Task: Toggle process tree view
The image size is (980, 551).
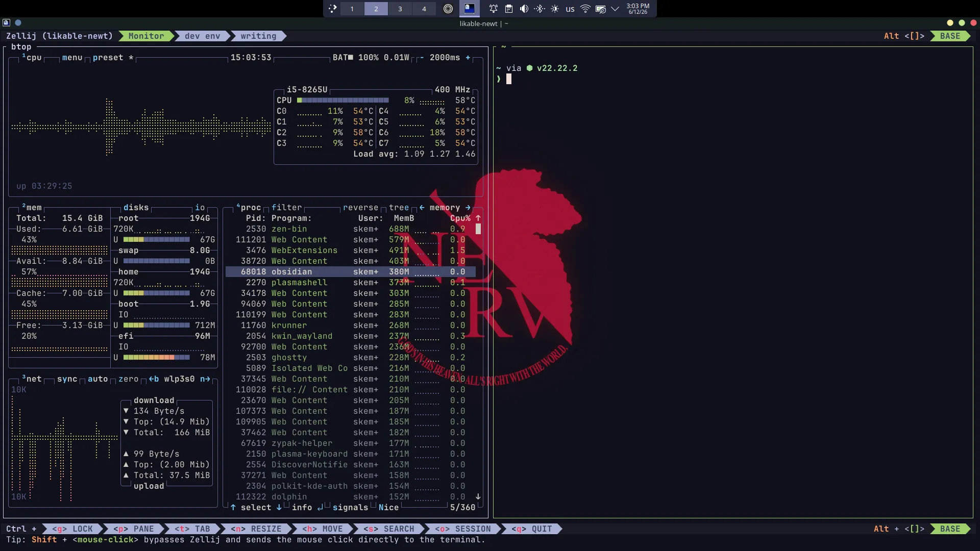Action: [399, 208]
